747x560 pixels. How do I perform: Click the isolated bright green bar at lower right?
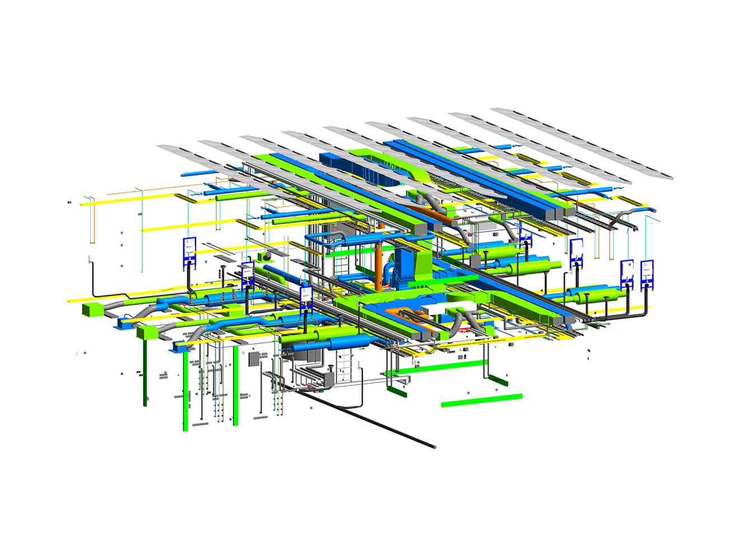[482, 400]
